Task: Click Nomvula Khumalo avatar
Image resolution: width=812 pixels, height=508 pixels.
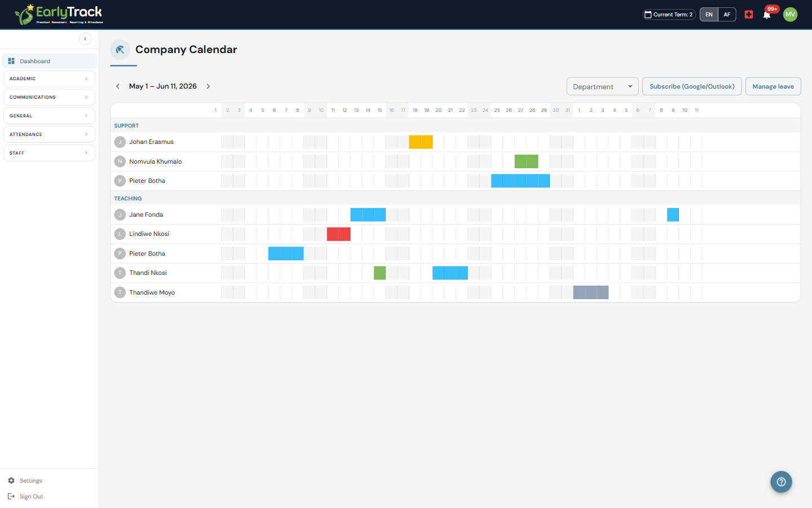Action: (x=120, y=161)
